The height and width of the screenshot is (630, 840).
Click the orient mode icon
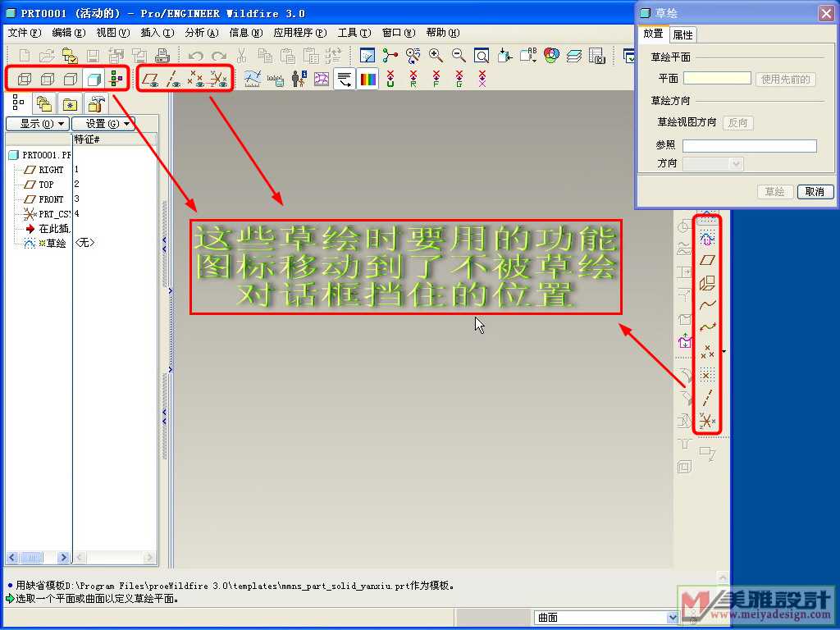click(413, 55)
